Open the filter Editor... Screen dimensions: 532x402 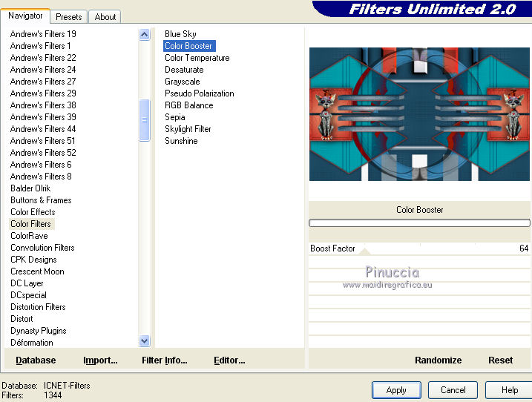click(229, 360)
